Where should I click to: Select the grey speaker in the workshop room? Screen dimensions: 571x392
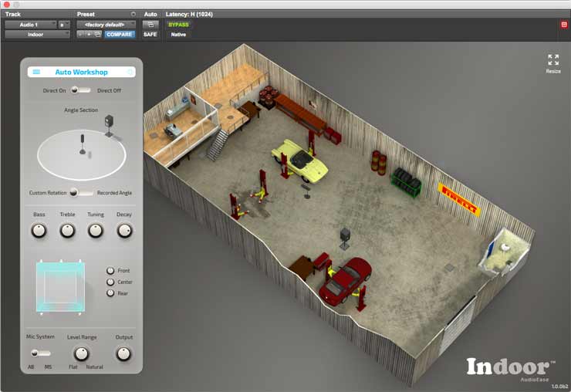tap(345, 238)
